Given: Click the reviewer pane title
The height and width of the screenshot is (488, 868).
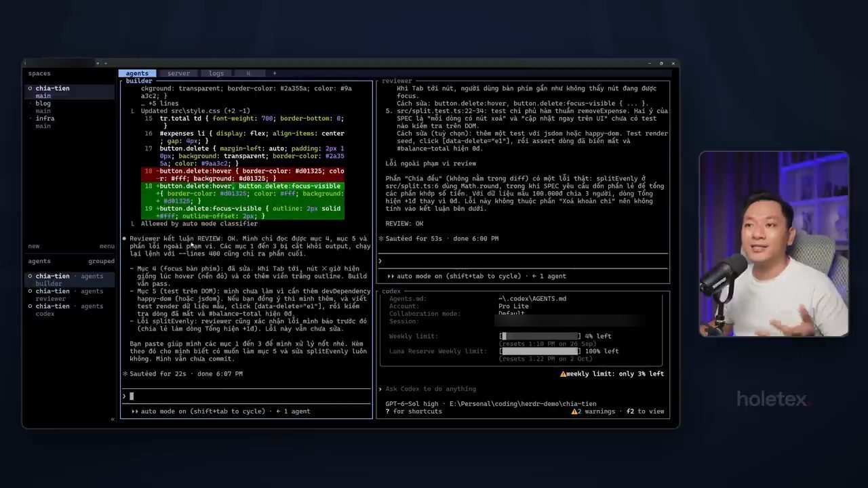Looking at the screenshot, I should coord(397,81).
